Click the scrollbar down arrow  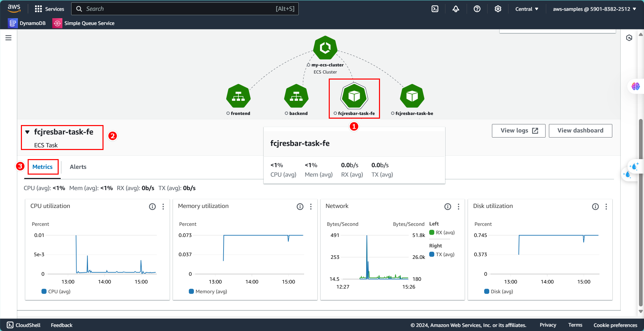641,312
